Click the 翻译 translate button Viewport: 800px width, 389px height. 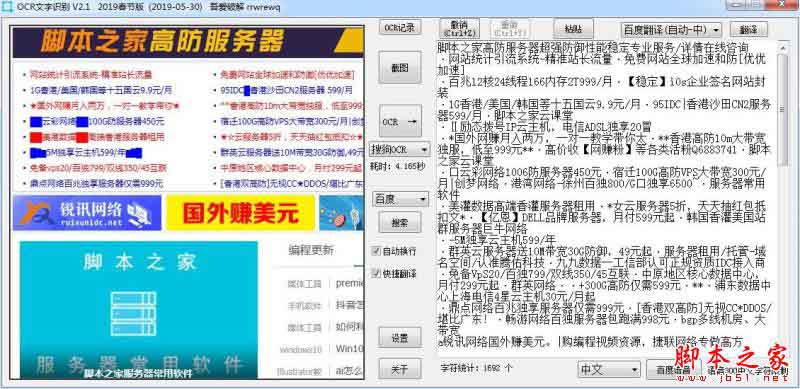748,30
